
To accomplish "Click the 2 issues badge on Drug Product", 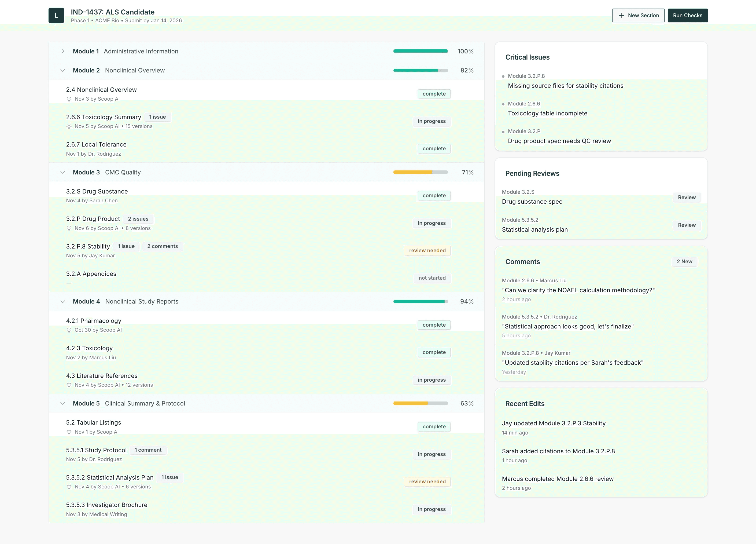I will pos(138,219).
